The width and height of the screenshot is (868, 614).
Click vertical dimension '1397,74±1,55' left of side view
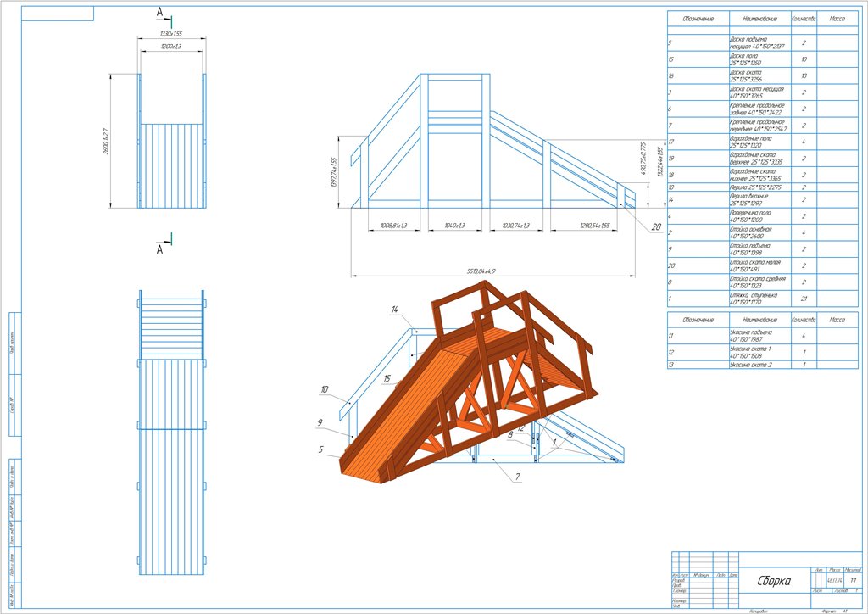tap(334, 172)
